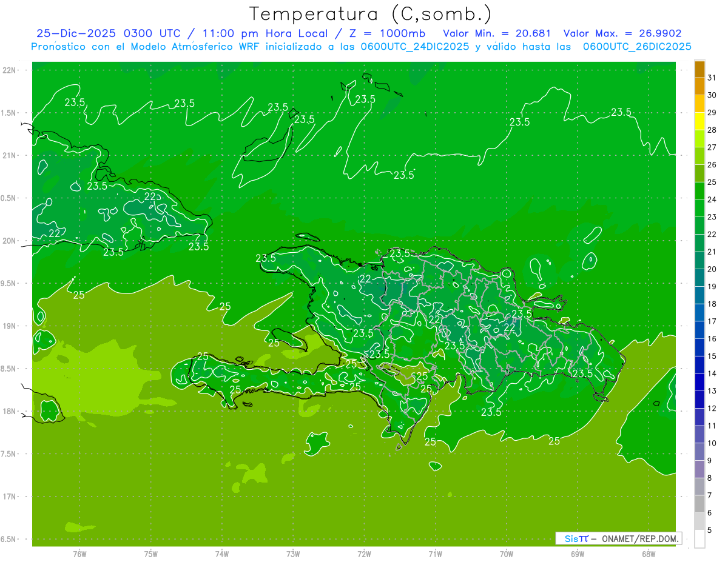Click the "Valor Min. = 20.681" readout
The height and width of the screenshot is (562, 728).
[x=497, y=33]
